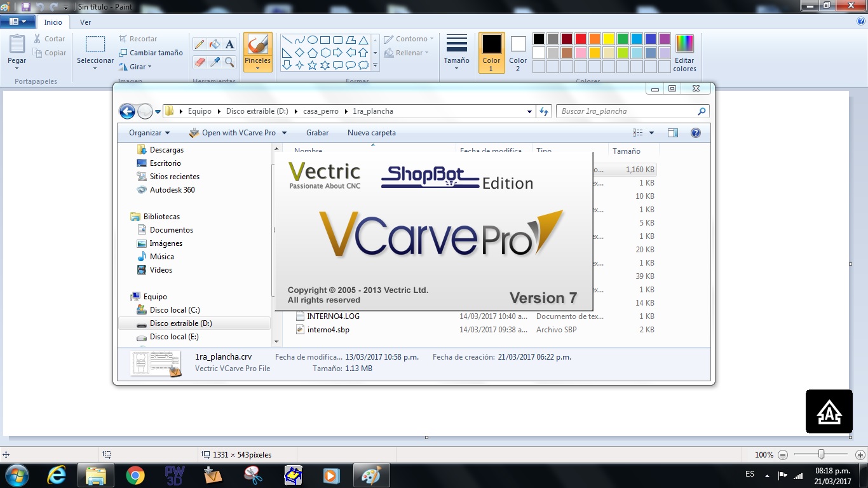Select the Color picker eyedropper tool
Viewport: 868px width, 488px height.
point(215,62)
